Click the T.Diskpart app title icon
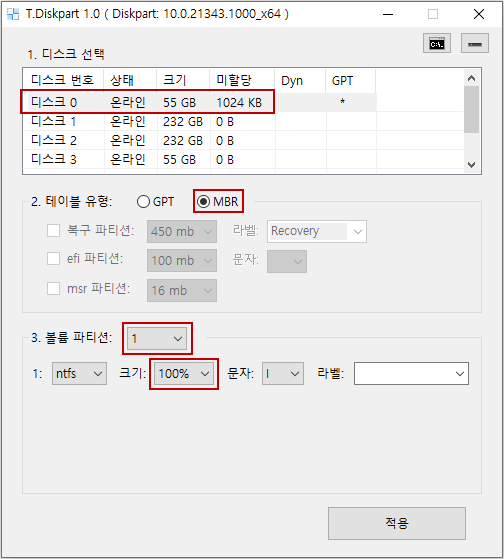 pos(13,14)
